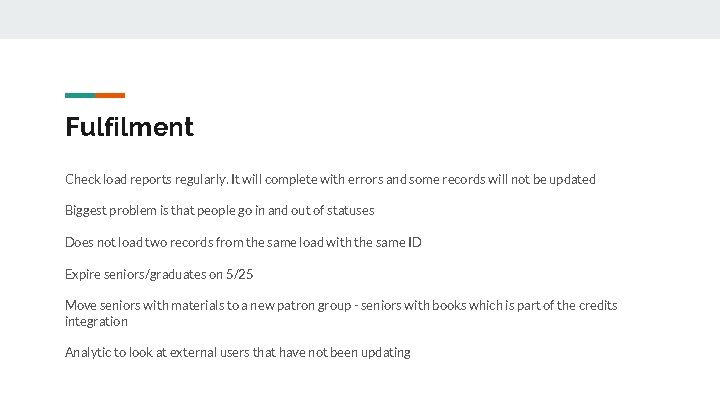This screenshot has width=720, height=405.
Task: Click the Fulfilment slide title
Action: point(129,127)
